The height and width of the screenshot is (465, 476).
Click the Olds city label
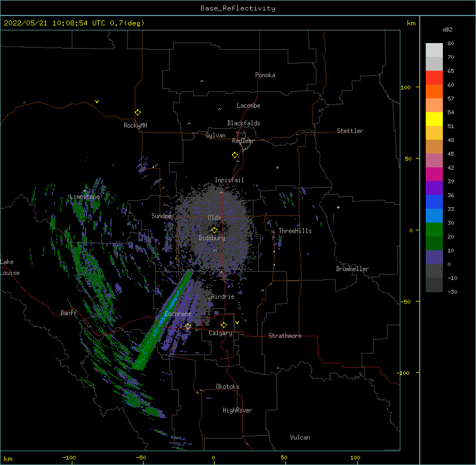tap(214, 218)
